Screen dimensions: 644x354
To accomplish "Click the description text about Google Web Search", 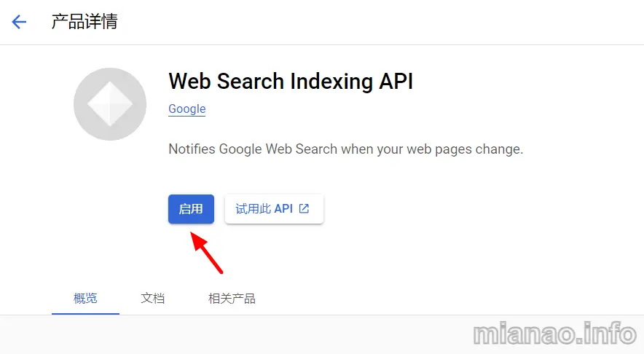I will pyautogui.click(x=346, y=149).
